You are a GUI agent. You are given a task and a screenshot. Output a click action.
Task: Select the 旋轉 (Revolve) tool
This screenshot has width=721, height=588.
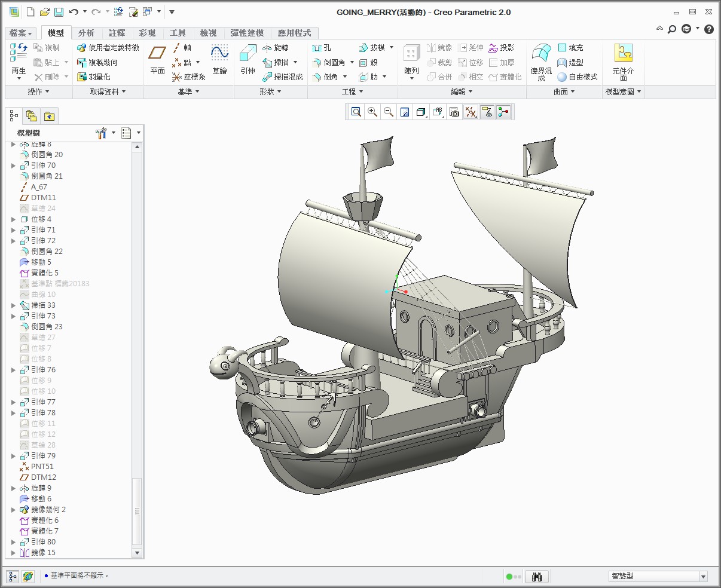(275, 48)
